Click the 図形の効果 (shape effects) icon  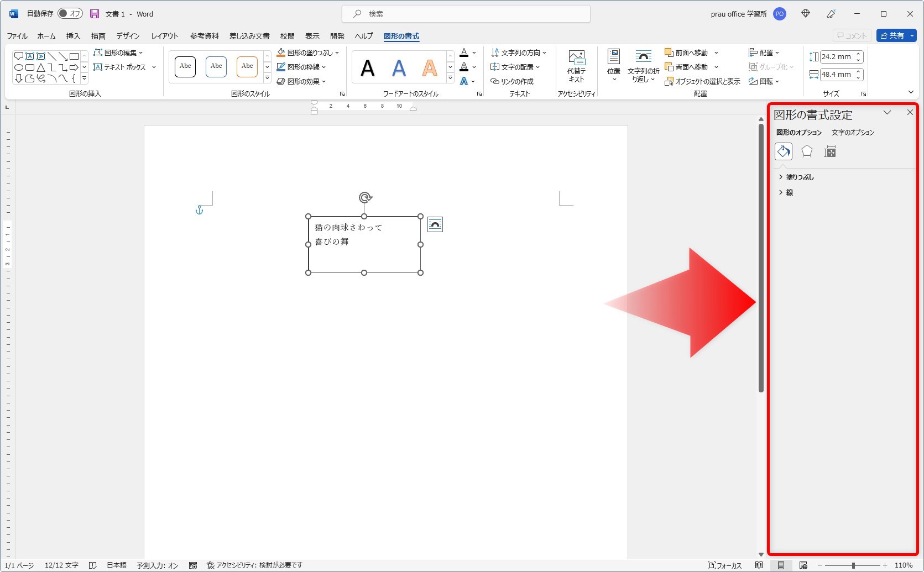click(x=302, y=81)
